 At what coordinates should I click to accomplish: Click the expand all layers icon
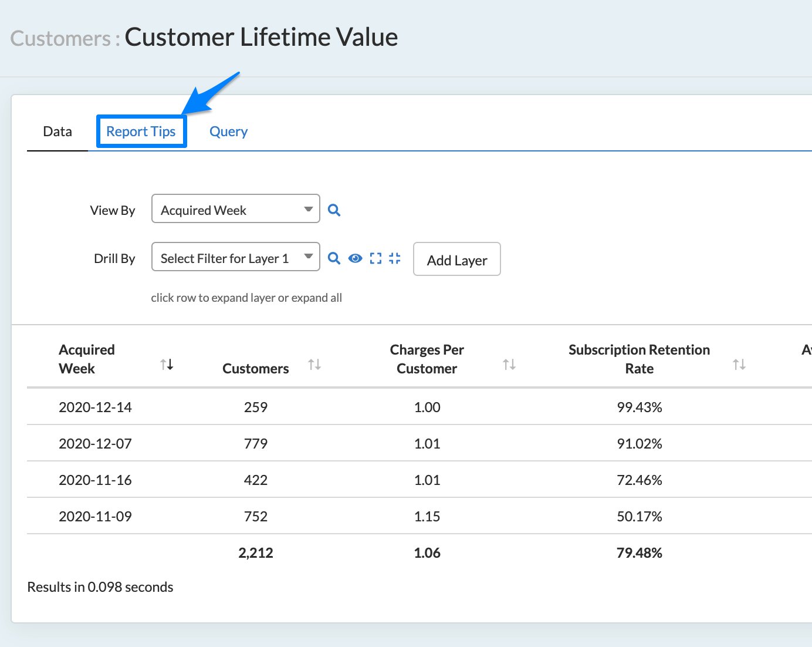click(x=375, y=258)
